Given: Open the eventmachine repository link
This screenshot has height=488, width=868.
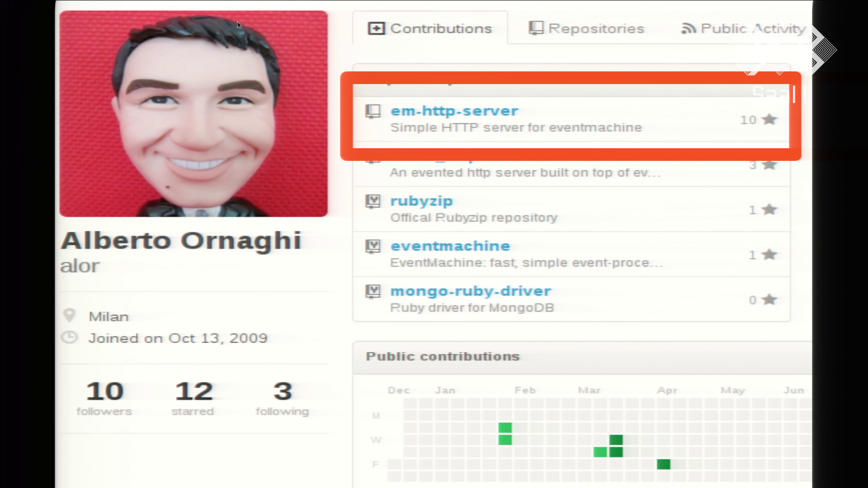Looking at the screenshot, I should pos(450,246).
